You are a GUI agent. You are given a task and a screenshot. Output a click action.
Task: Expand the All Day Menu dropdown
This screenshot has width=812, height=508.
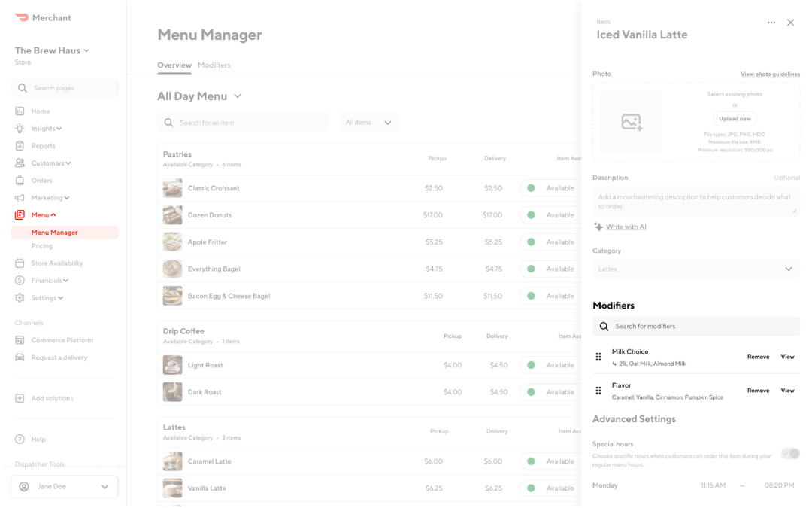(199, 96)
